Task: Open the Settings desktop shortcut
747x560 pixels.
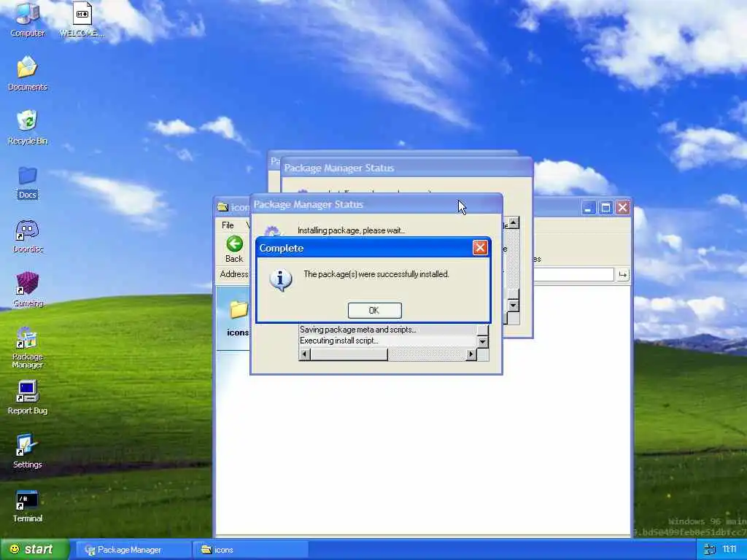Action: (x=27, y=451)
